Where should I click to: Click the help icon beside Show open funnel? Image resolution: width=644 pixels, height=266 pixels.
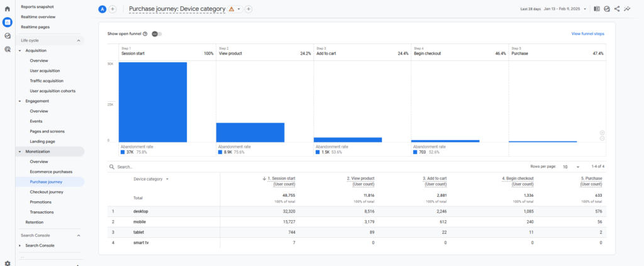[x=145, y=34]
